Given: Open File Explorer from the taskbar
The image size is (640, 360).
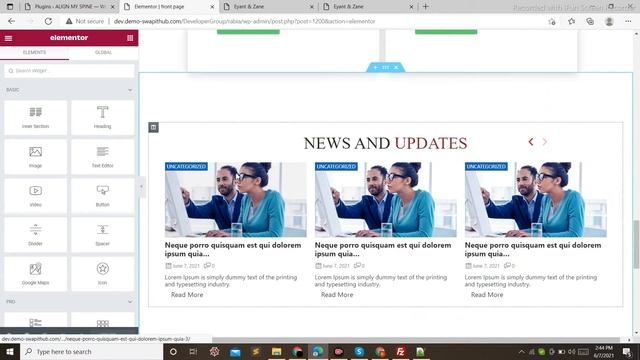Looking at the screenshot, I should click(x=276, y=351).
